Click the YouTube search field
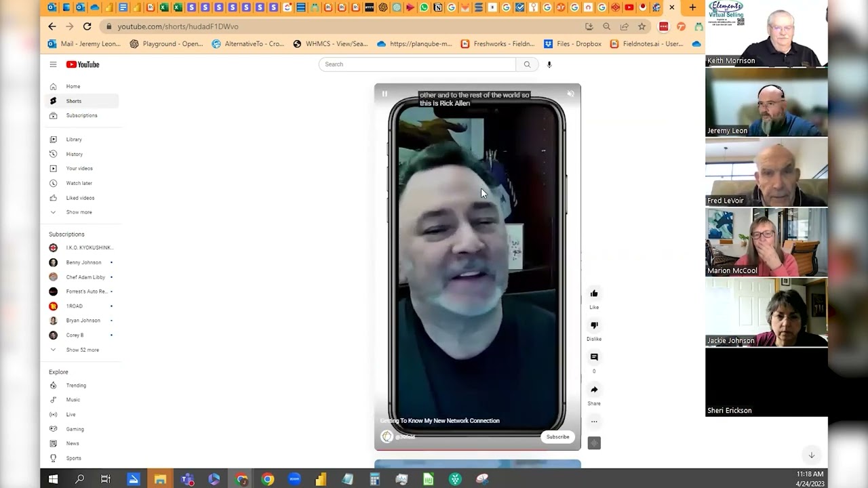The height and width of the screenshot is (488, 868). tap(417, 64)
